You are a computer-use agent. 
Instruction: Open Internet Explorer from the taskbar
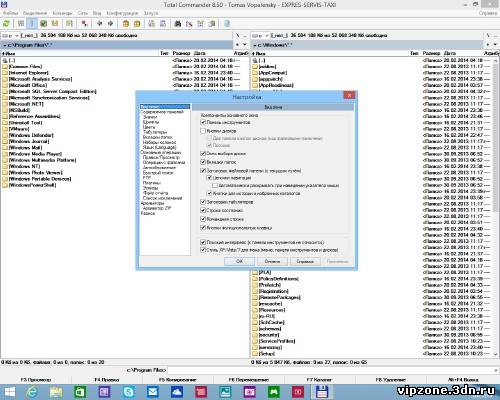[32, 392]
